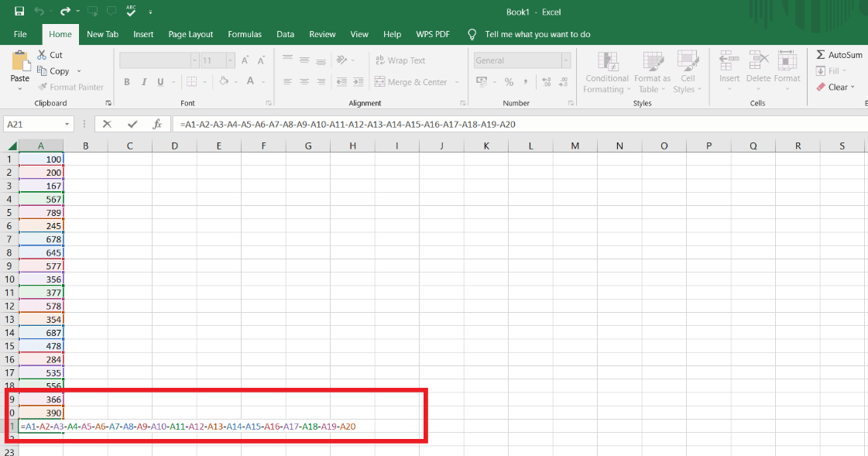Click Merge & Center button

point(410,82)
